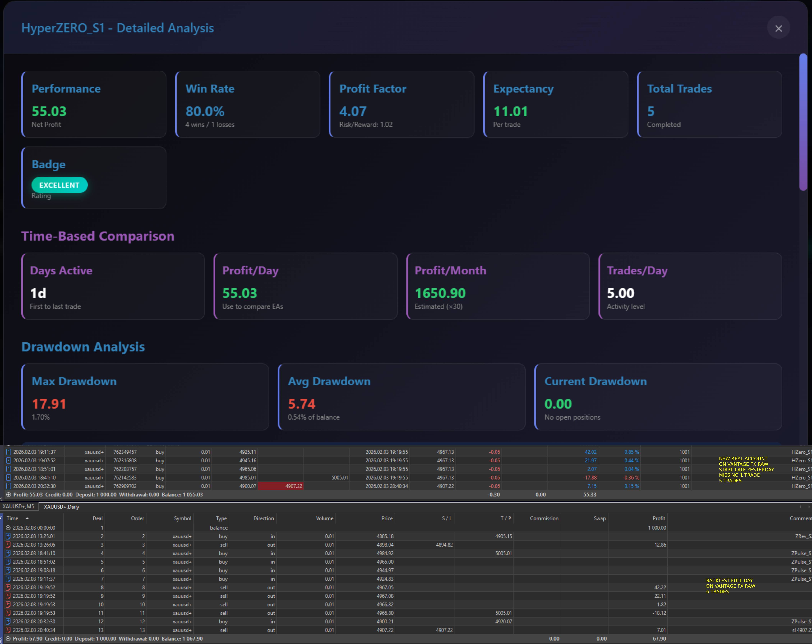
Task: Click the buy in icon for deal 12
Action: 8,621
